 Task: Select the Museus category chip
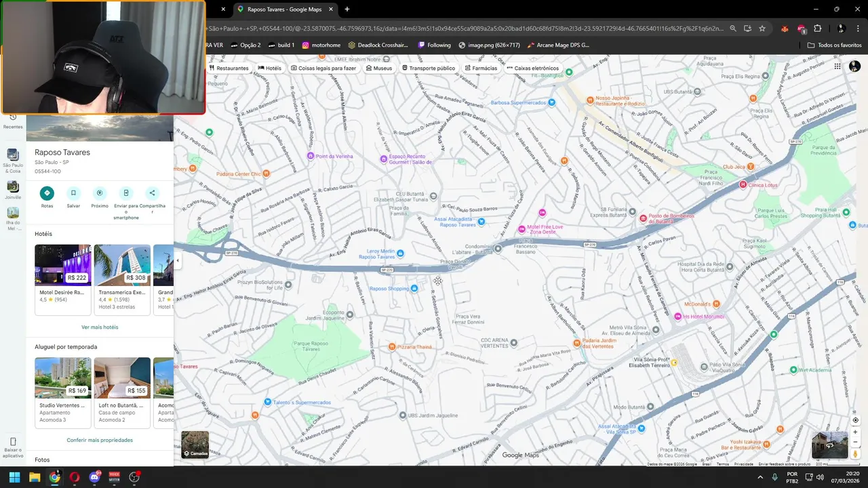coord(379,68)
